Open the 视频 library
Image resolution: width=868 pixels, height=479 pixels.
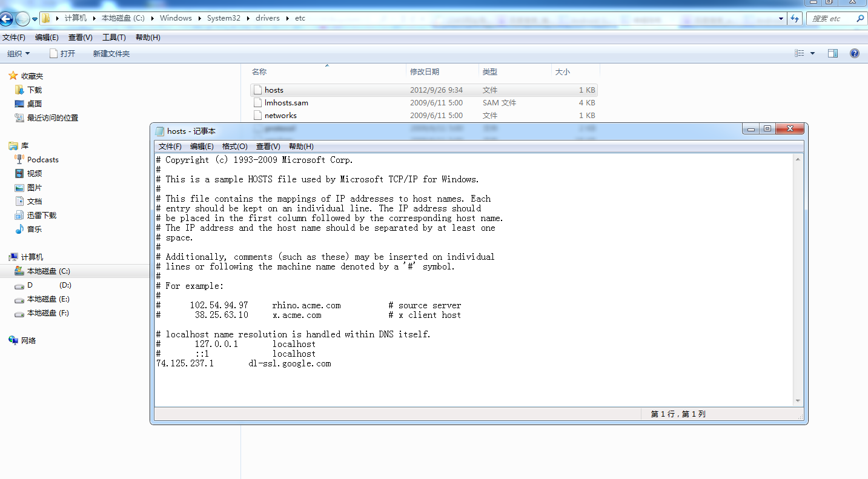pos(35,174)
